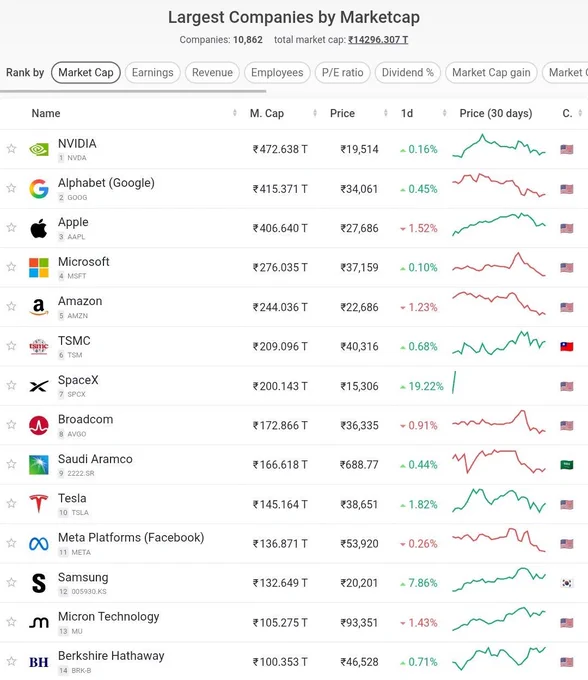Click the Taiwan flag in TSMC row
This screenshot has width=588, height=680.
(x=566, y=347)
